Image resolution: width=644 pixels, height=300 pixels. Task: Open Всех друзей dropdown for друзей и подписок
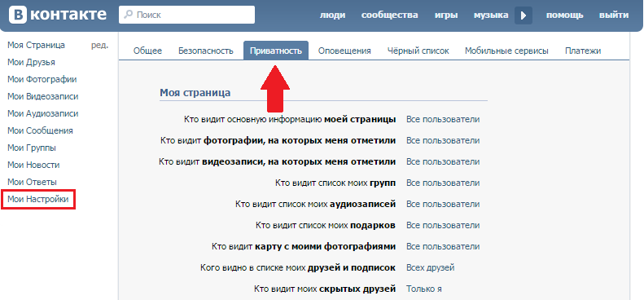click(431, 268)
